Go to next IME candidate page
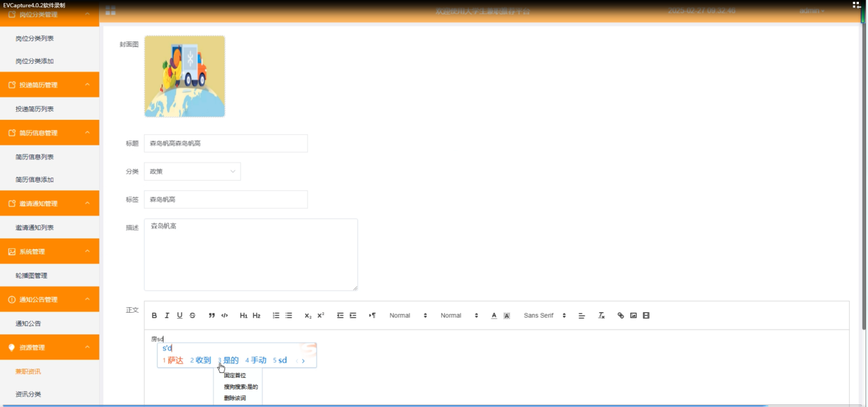868x407 pixels. (303, 361)
